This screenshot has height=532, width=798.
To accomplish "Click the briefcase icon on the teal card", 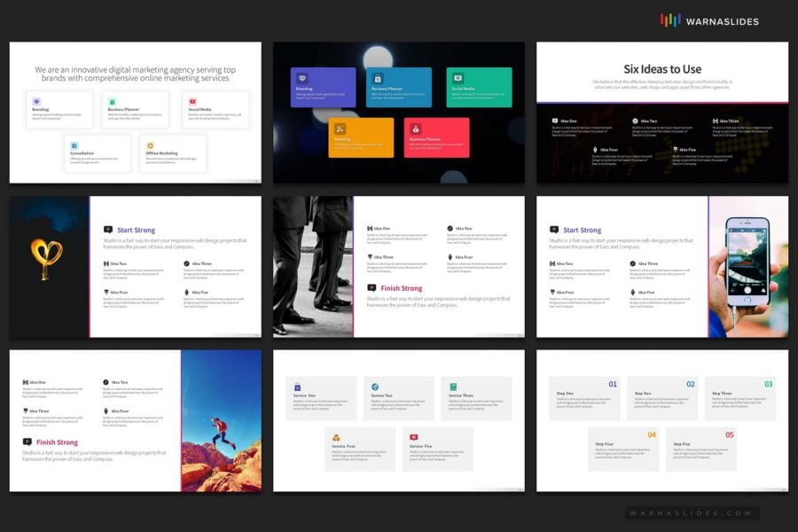I will [377, 77].
